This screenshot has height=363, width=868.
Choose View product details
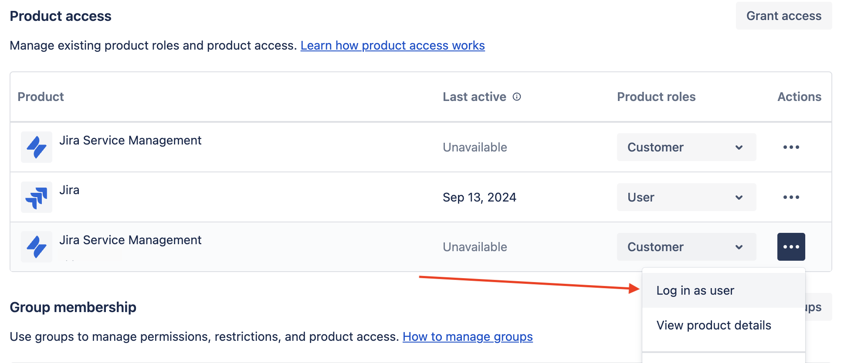click(714, 325)
